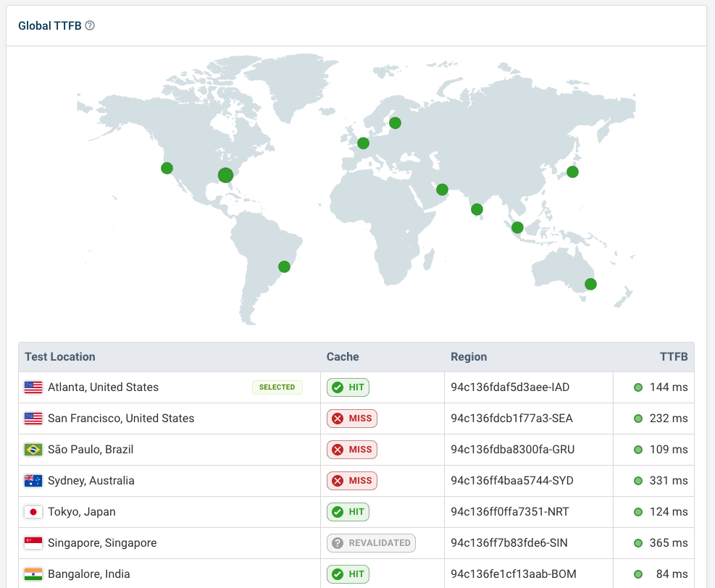
Task: Click region 94c136ff7b83fde6-SIN
Action: point(509,543)
